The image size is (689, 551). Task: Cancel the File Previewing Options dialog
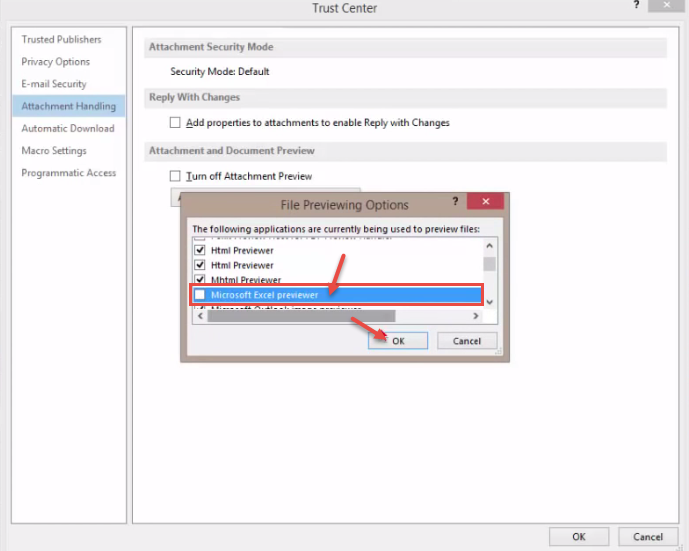point(467,341)
